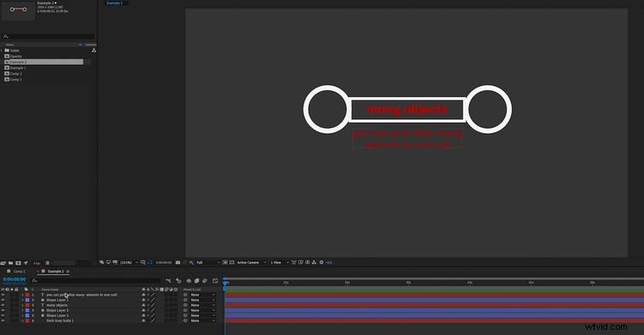This screenshot has height=335, width=644.
Task: Select Example 1 comp in Project panel
Action: pyautogui.click(x=17, y=67)
